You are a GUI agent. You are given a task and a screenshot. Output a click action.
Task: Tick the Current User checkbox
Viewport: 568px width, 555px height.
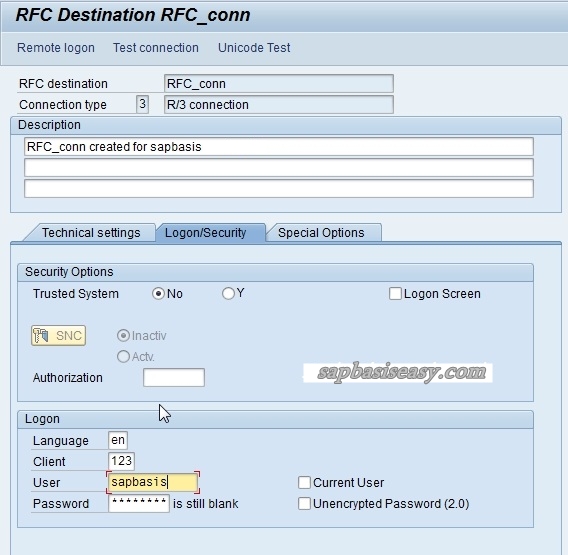(x=304, y=483)
